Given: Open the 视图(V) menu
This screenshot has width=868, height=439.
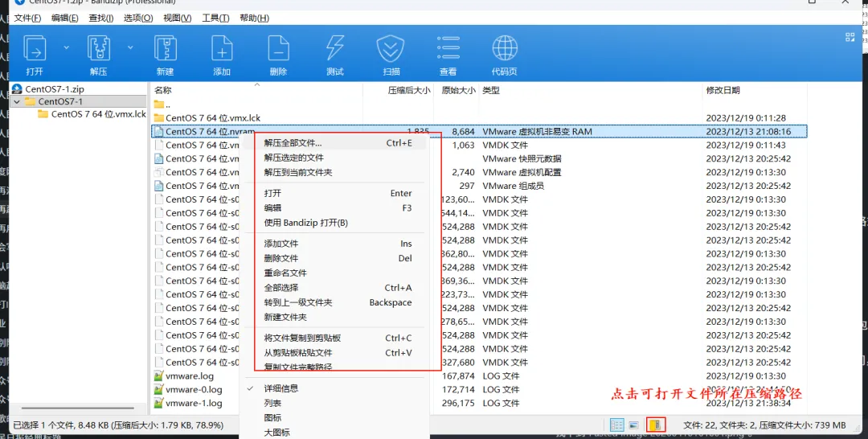Looking at the screenshot, I should [177, 18].
